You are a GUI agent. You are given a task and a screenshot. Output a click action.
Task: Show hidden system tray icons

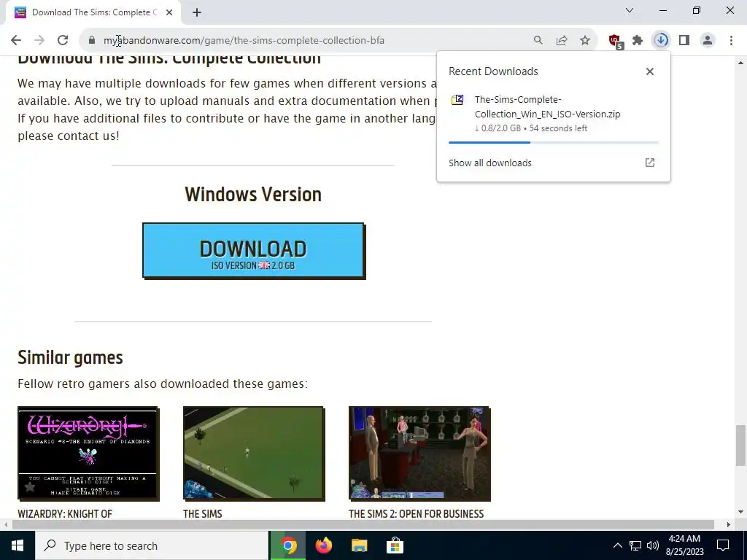click(617, 545)
